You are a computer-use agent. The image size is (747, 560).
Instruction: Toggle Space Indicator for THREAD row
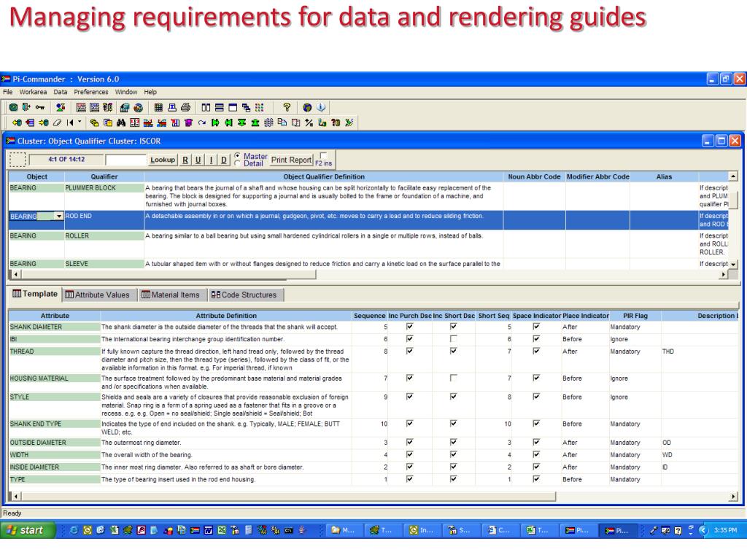coord(536,351)
